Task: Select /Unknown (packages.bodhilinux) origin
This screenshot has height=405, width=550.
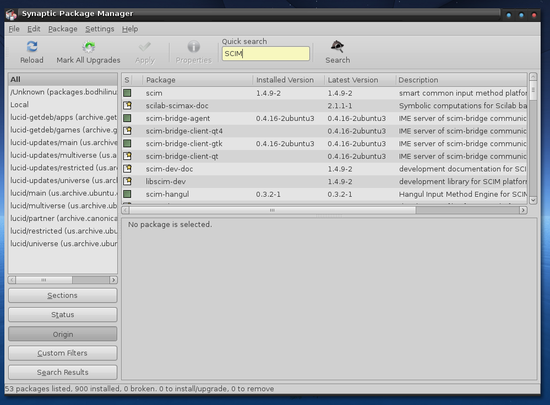Action: coord(63,92)
